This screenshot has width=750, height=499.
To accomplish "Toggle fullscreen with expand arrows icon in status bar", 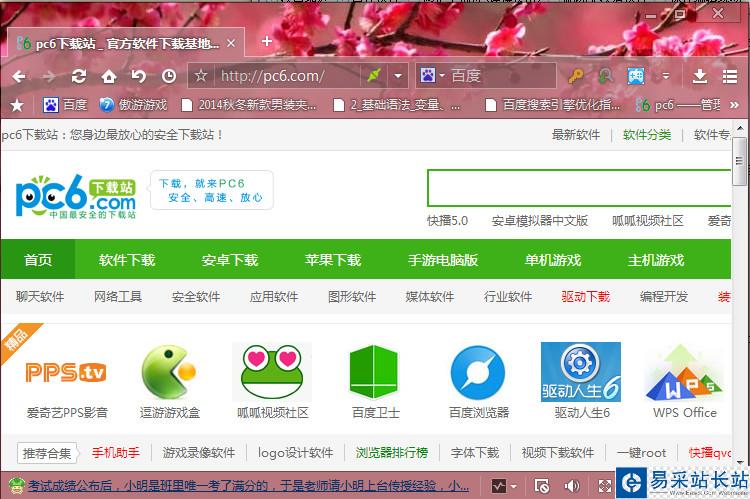I will (x=604, y=487).
